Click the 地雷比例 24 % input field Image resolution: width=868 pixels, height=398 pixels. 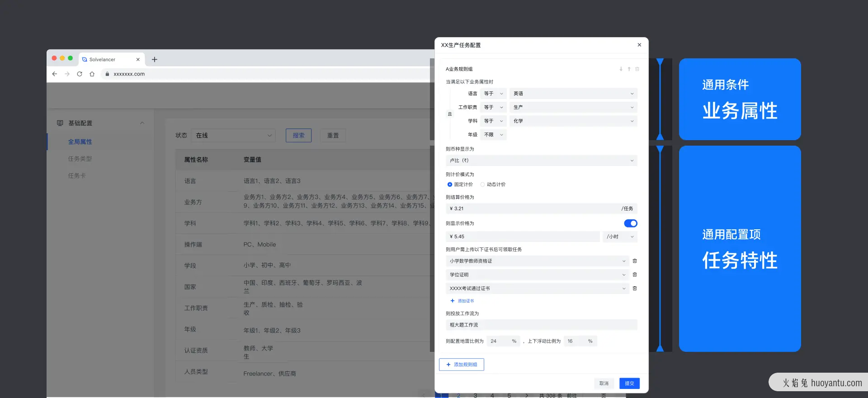coord(503,341)
